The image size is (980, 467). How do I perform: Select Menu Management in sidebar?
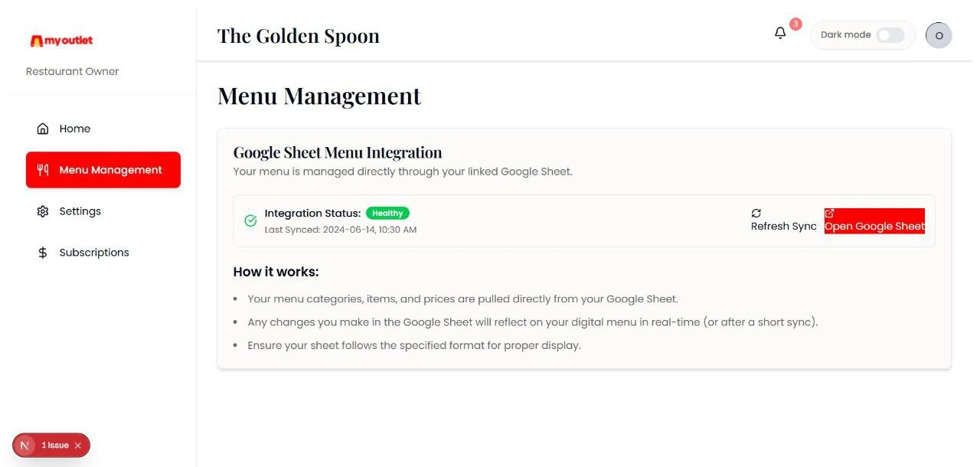click(x=103, y=170)
